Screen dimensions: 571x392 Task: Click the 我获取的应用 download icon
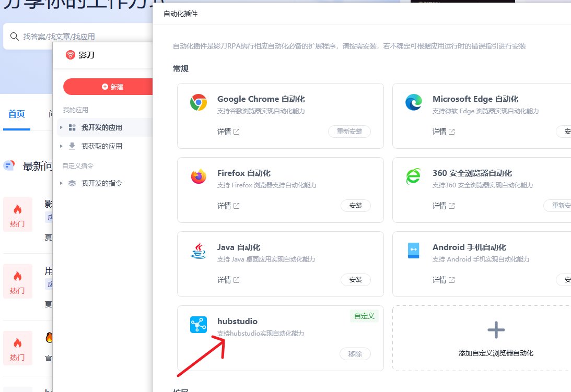(72, 146)
